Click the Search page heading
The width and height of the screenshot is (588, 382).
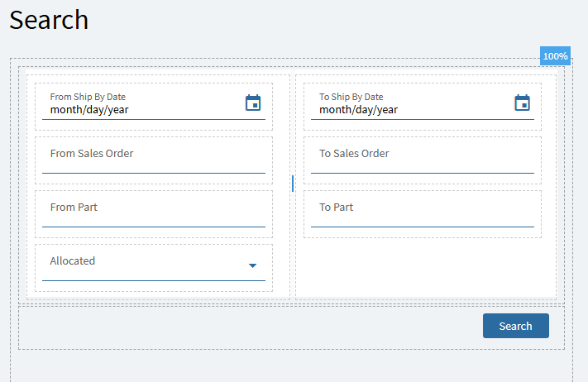tap(49, 20)
